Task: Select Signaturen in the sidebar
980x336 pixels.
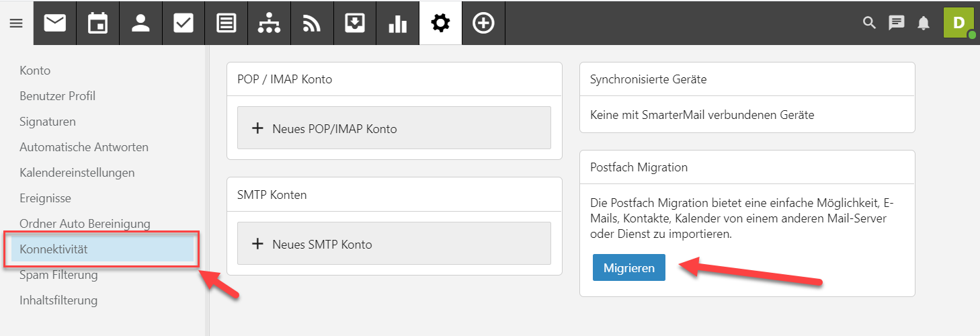Action: point(48,122)
